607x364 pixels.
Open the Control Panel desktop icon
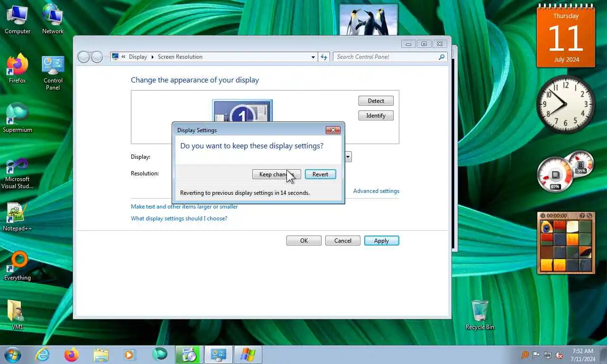coord(53,72)
